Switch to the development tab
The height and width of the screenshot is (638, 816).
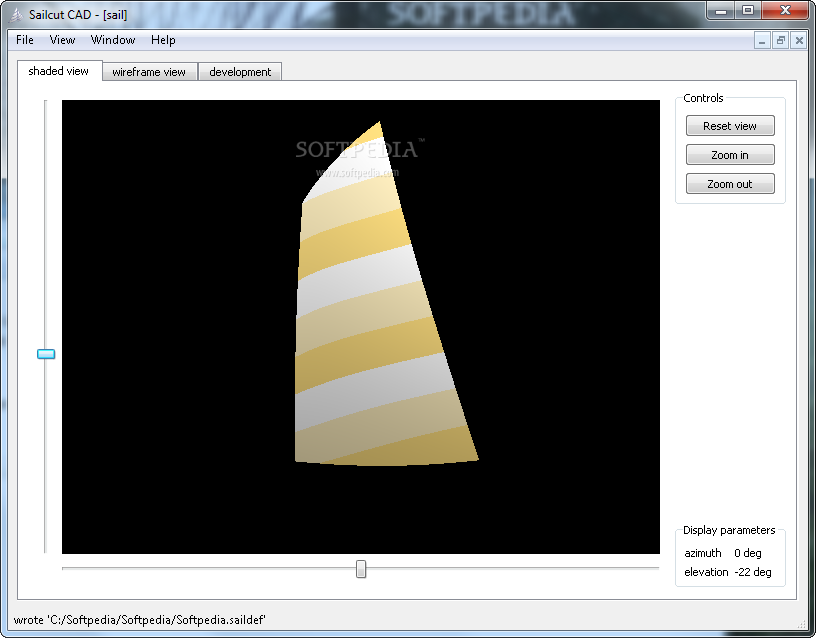[240, 72]
